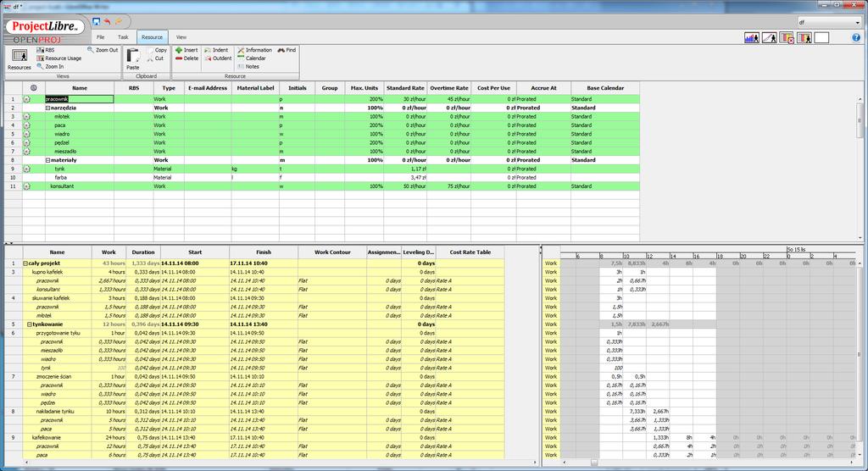Viewport: 868px width, 471px height.
Task: Insert a new resource
Action: (186, 50)
